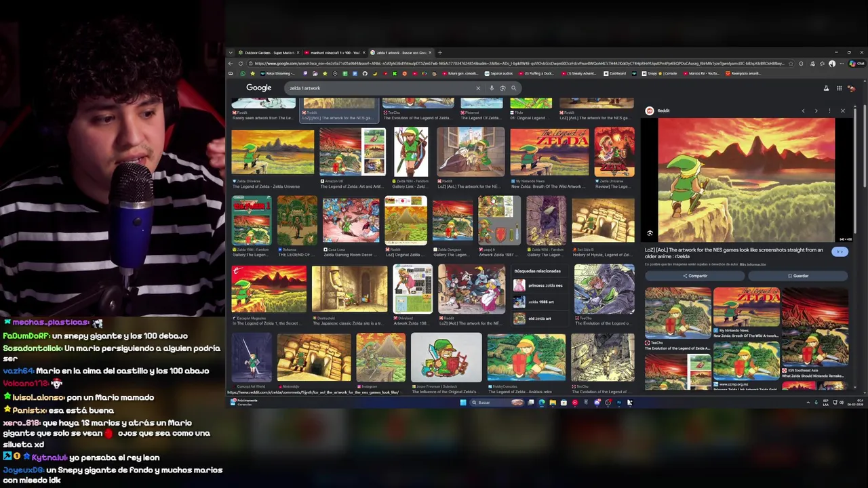Open Photoshop from the taskbar
868x488 pixels.
pos(618,403)
